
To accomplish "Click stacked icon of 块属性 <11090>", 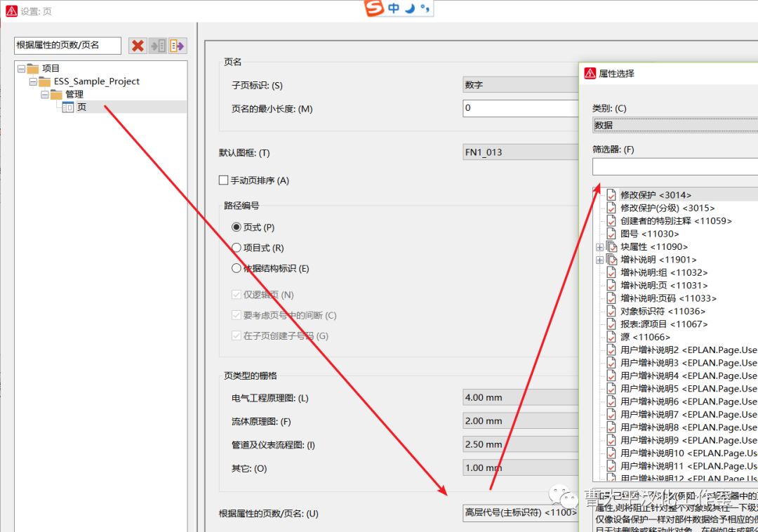I will click(x=611, y=246).
